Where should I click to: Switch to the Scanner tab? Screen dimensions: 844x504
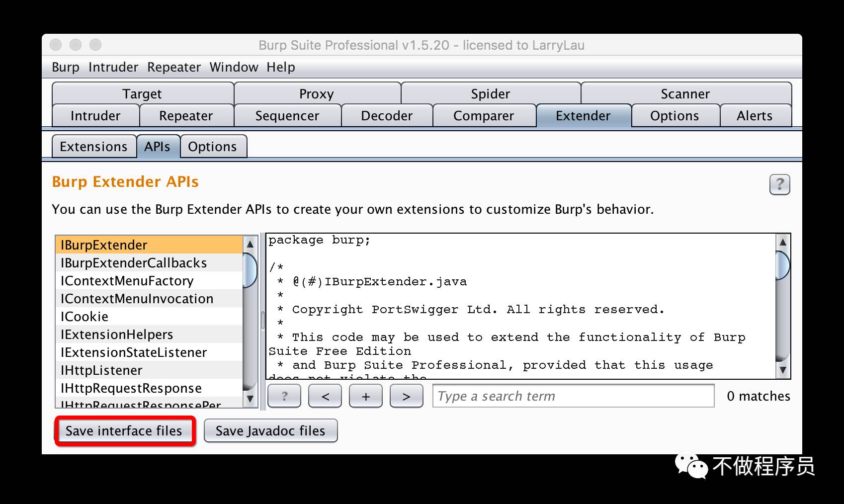click(686, 93)
